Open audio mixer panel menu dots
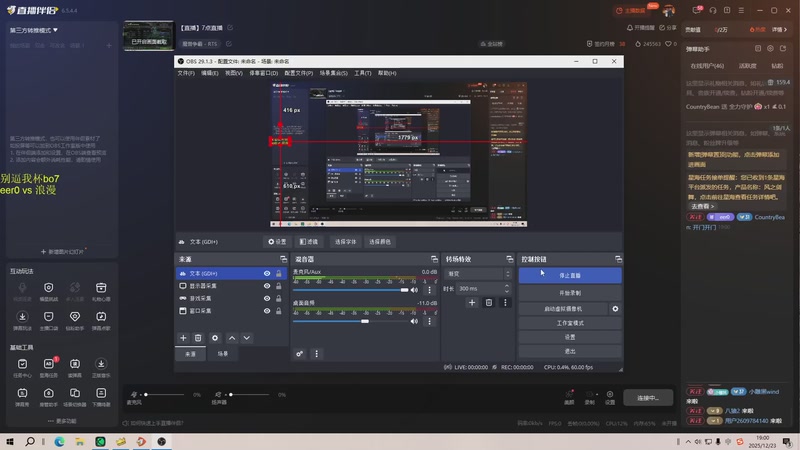The height and width of the screenshot is (450, 800). click(316, 354)
